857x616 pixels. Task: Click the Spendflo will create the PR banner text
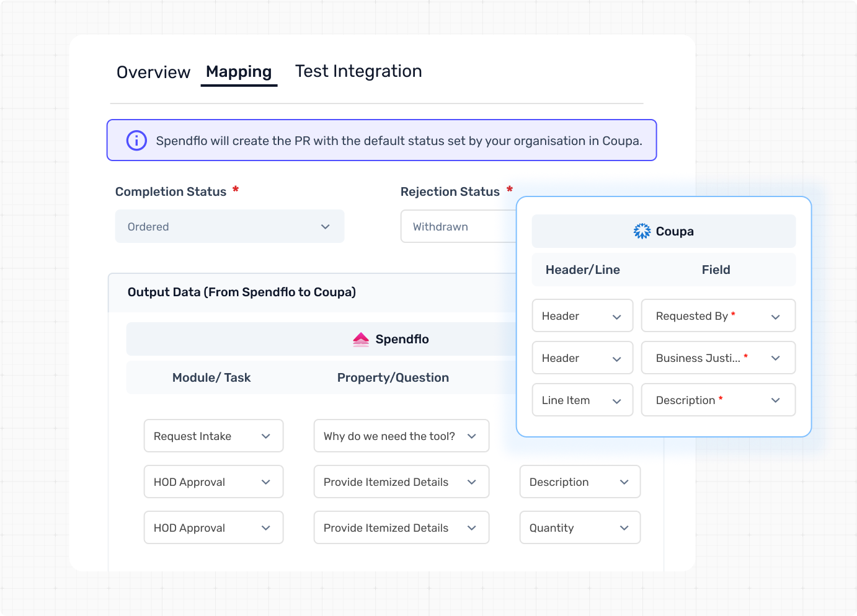(x=399, y=141)
